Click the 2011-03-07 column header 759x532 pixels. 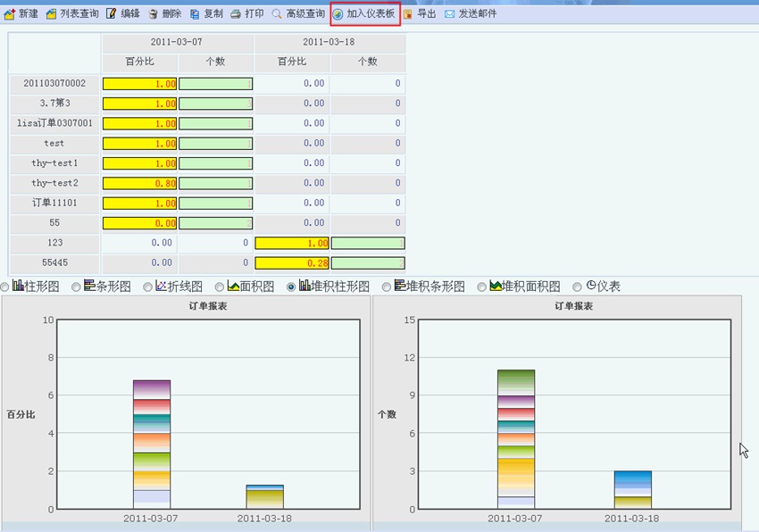point(177,42)
